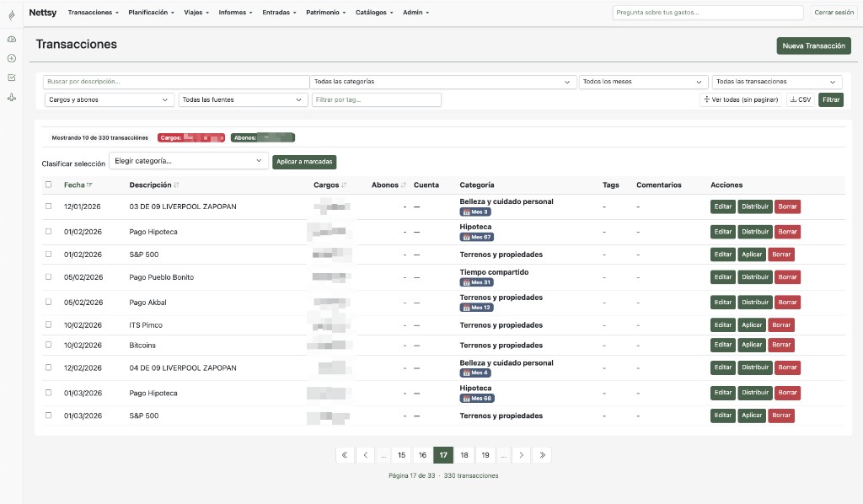Click Nueva Transacción button

[x=813, y=46]
